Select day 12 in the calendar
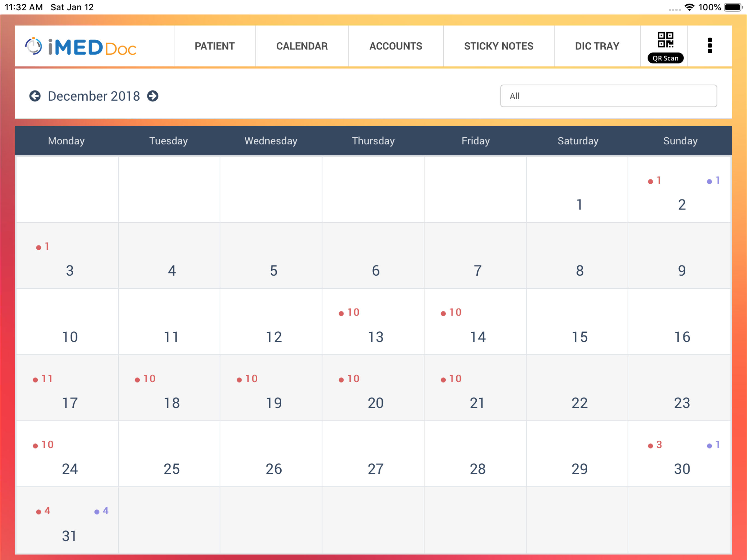747x560 pixels. click(x=271, y=322)
